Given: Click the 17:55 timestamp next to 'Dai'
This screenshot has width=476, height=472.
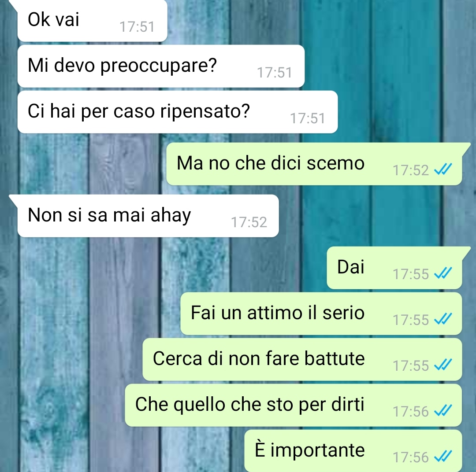Looking at the screenshot, I should tap(411, 274).
